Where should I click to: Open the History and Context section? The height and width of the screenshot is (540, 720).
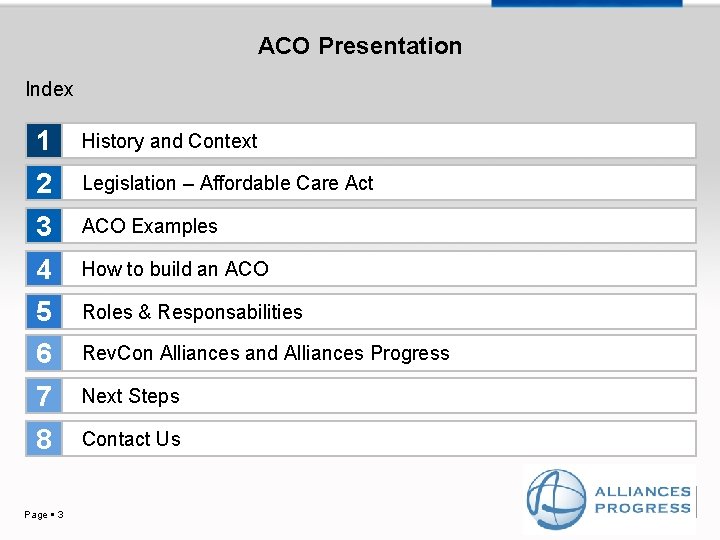[x=169, y=141]
